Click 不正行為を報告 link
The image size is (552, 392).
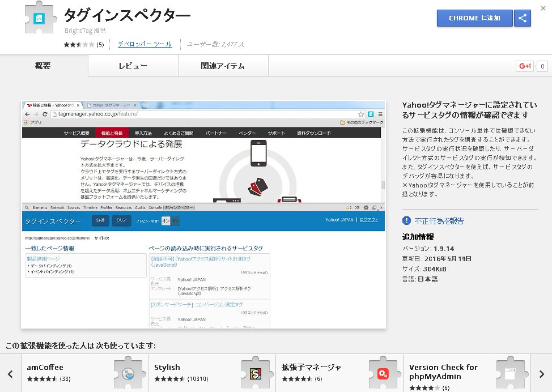(x=439, y=221)
